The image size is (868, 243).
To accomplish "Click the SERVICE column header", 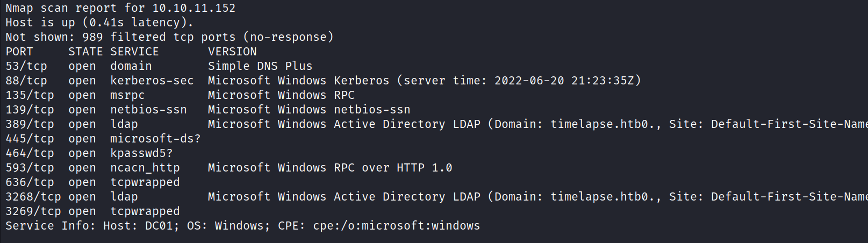I will (x=134, y=52).
